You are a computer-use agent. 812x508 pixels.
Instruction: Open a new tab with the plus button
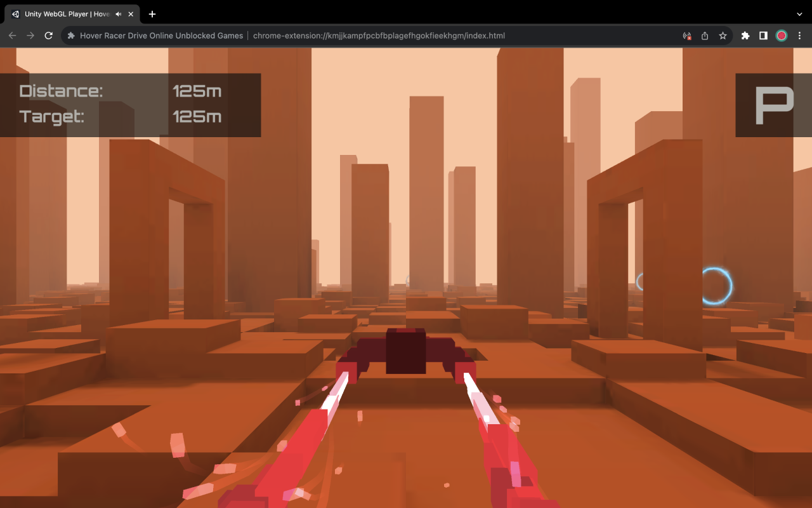point(152,14)
